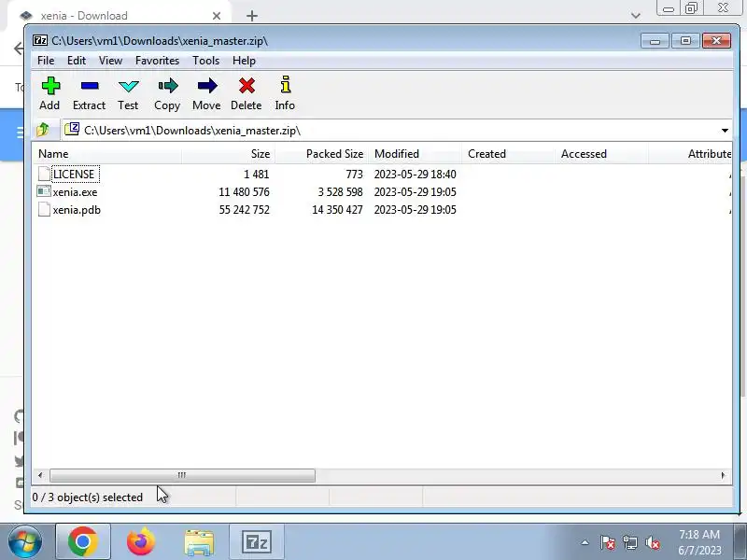The image size is (747, 560).
Task: Click the Test archive icon
Action: click(128, 86)
